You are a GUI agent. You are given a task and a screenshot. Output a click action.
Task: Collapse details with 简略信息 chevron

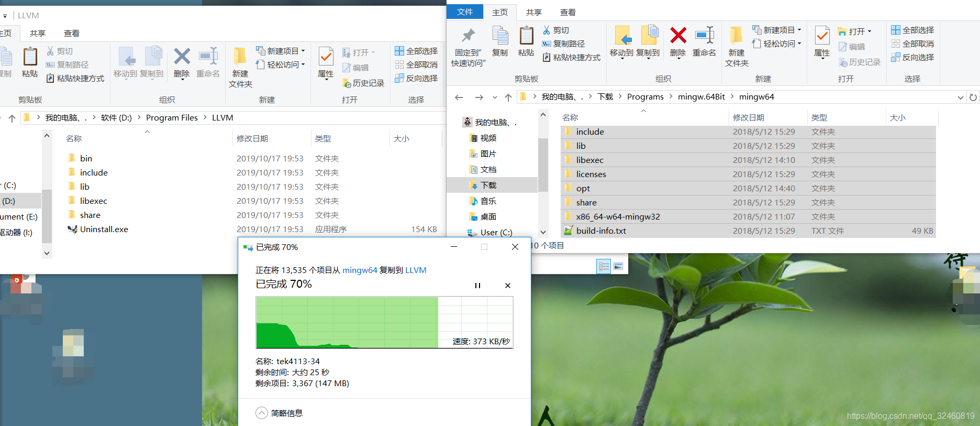(x=262, y=413)
